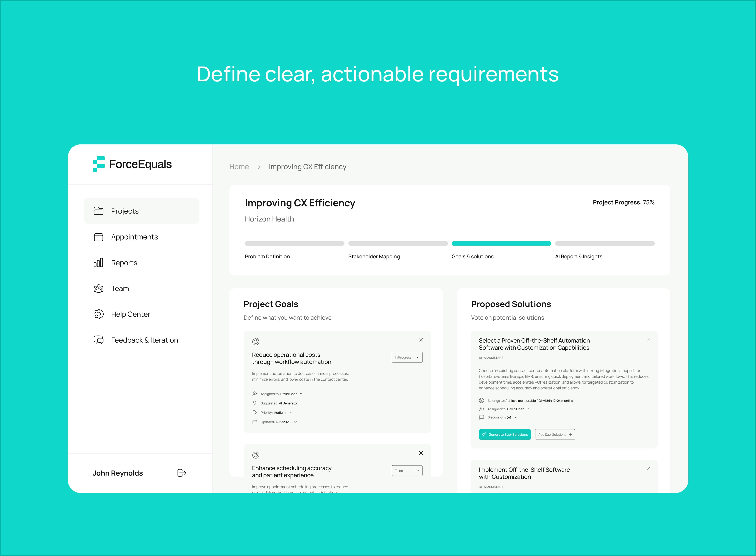Close the Reduce operational costs goal card

[421, 340]
